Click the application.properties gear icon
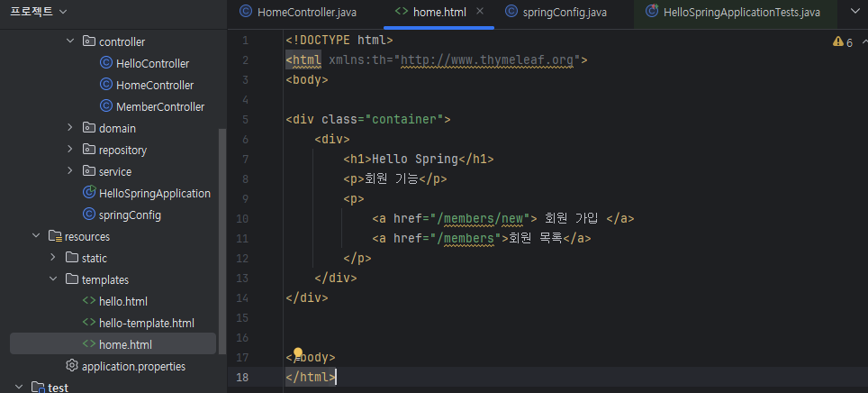Viewport: 868px width, 393px height. click(71, 365)
